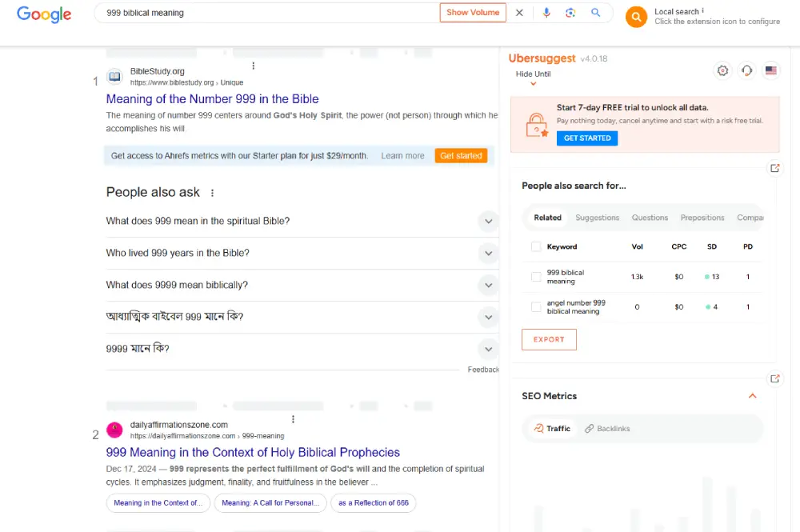Switch to the Related tab
This screenshot has width=800, height=532.
tap(547, 218)
